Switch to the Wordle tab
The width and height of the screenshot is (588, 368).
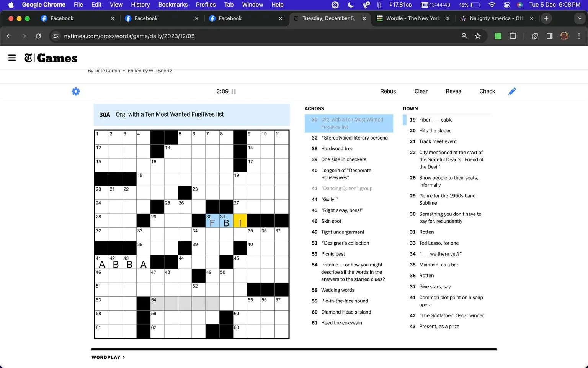pos(413,18)
